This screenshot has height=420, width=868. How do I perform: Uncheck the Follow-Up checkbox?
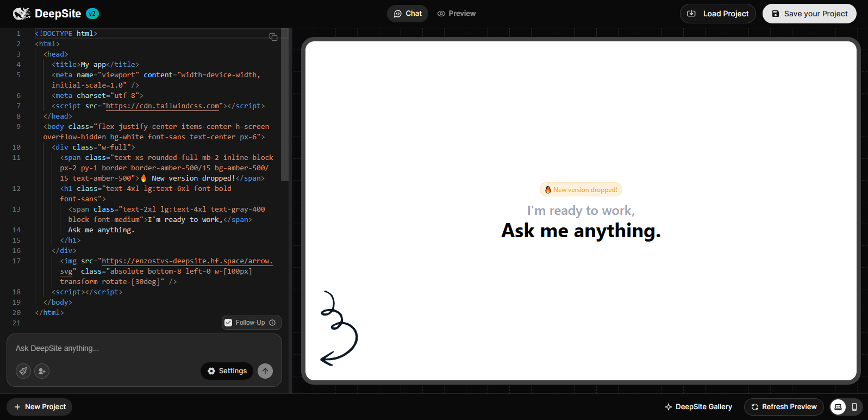(x=228, y=323)
